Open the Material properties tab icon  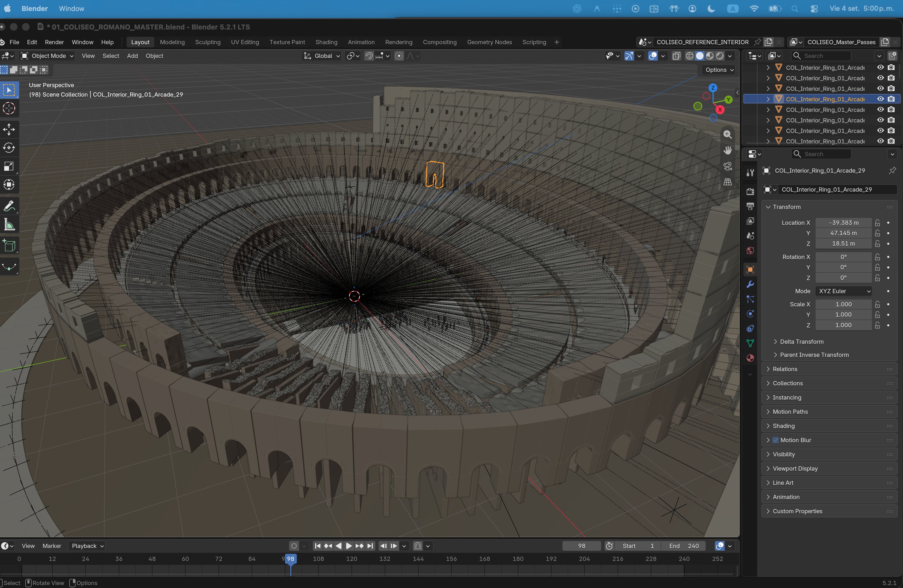coord(750,358)
